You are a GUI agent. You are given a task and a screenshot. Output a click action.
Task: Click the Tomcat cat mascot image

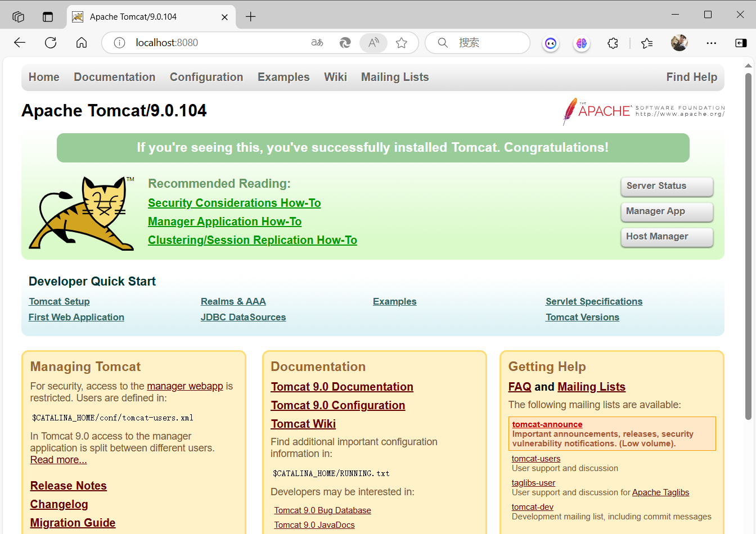pos(82,213)
